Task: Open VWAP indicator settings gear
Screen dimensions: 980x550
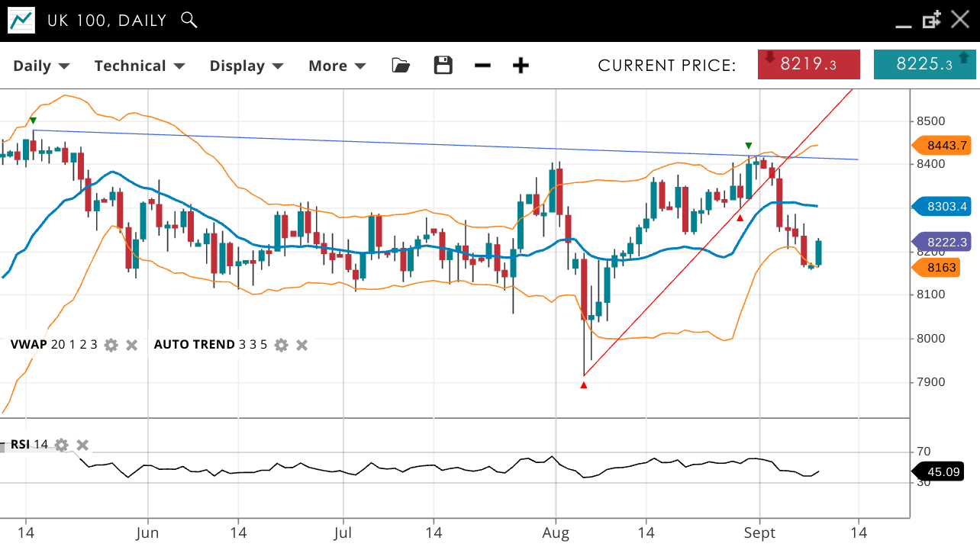Action: [111, 345]
